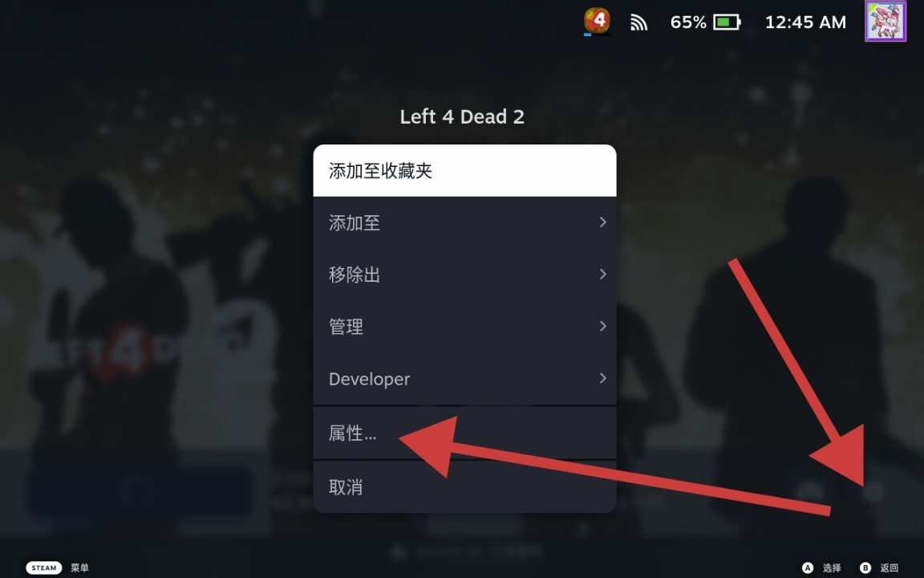Choose 取消 to dismiss the menu
Image resolution: width=924 pixels, height=578 pixels.
pos(464,487)
